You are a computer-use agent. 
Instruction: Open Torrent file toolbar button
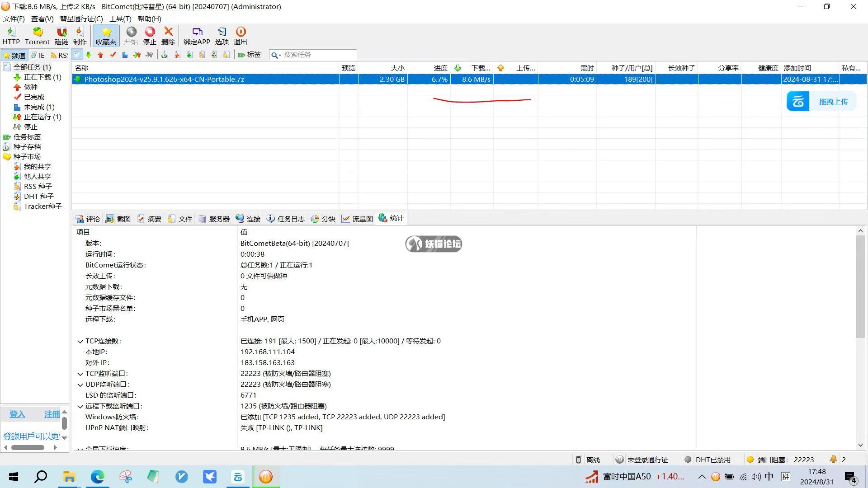37,36
